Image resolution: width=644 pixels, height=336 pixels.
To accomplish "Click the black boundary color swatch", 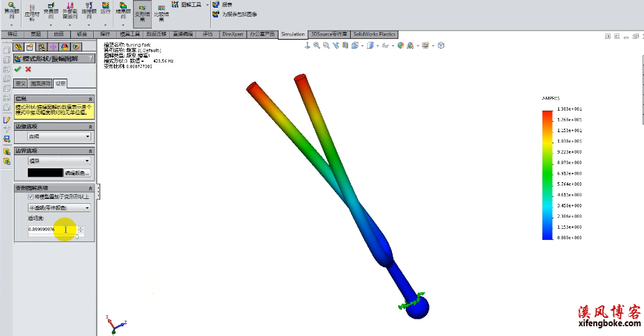I will click(45, 173).
